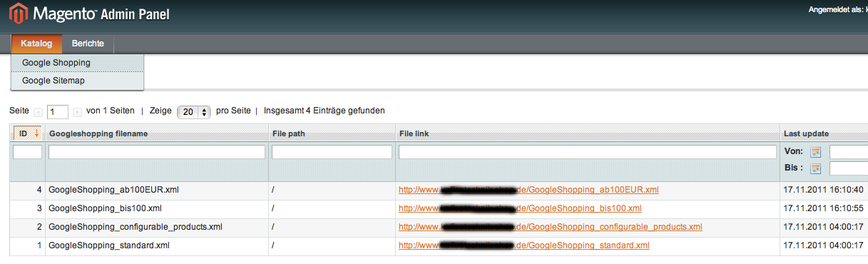Sort by ID column header
The height and width of the screenshot is (264, 868).
(27, 133)
